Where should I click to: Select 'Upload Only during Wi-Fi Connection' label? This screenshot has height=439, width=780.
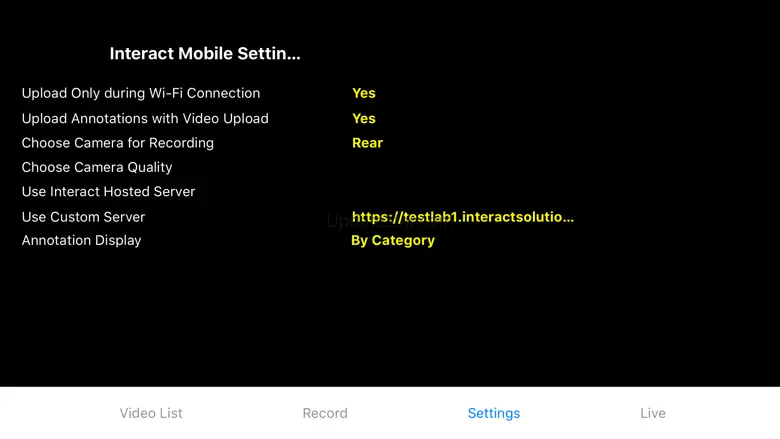click(x=141, y=93)
